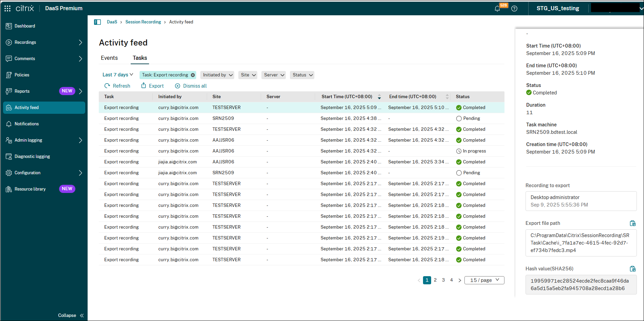Expand the Initiated by filter dropdown

[218, 75]
